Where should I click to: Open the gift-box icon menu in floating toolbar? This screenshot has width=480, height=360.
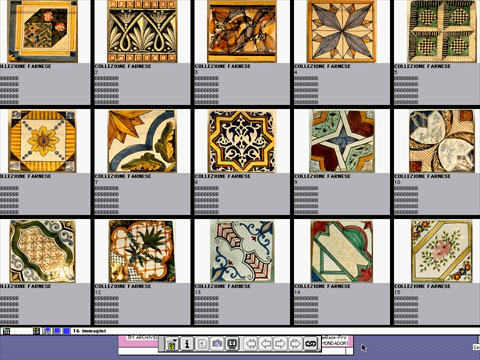(172, 343)
